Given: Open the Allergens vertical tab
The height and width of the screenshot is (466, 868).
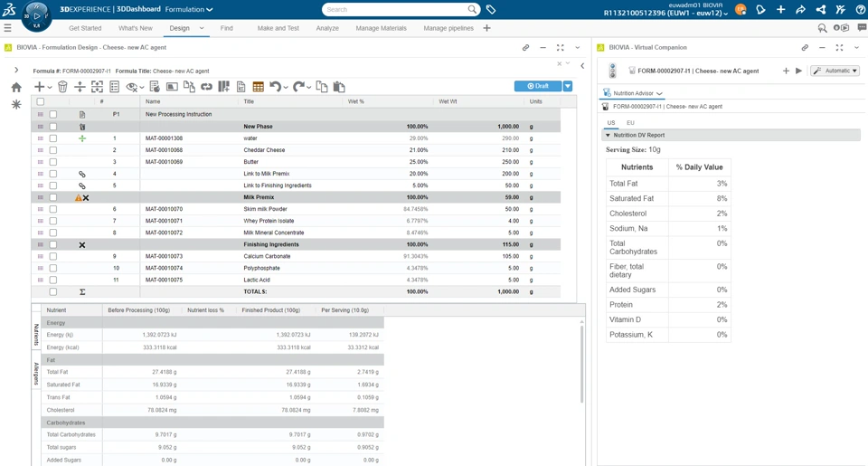Looking at the screenshot, I should click(36, 374).
